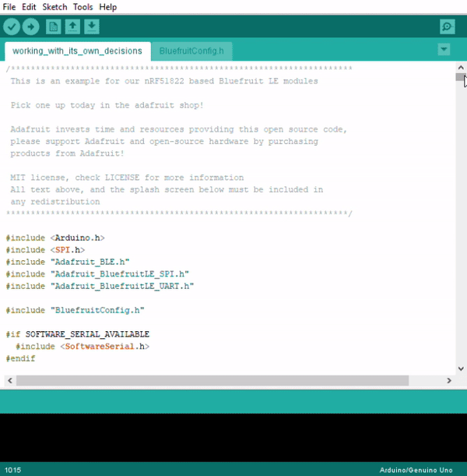Open a sketch with the Open icon
467x476 pixels.
[x=72, y=27]
